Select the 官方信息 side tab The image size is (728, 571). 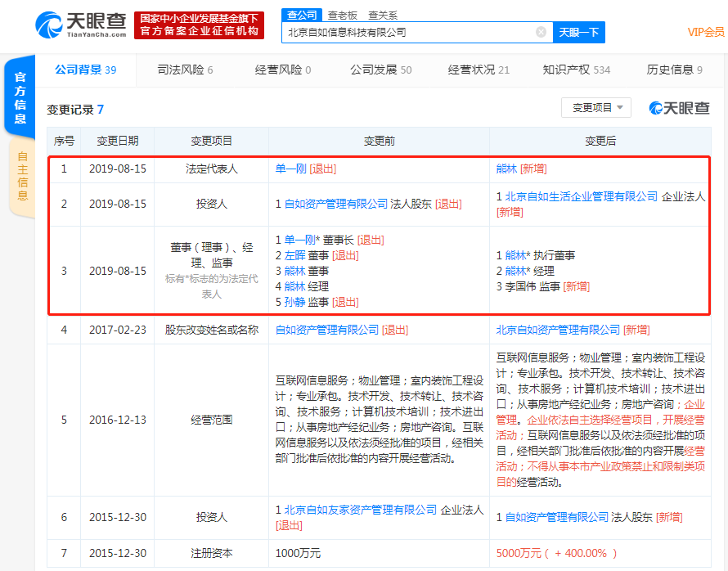click(x=20, y=97)
